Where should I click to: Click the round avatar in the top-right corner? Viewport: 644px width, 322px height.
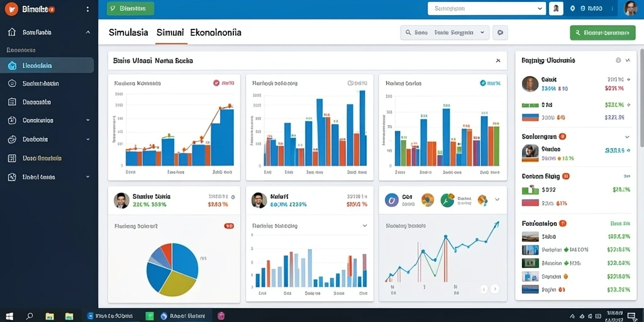coord(630,8)
